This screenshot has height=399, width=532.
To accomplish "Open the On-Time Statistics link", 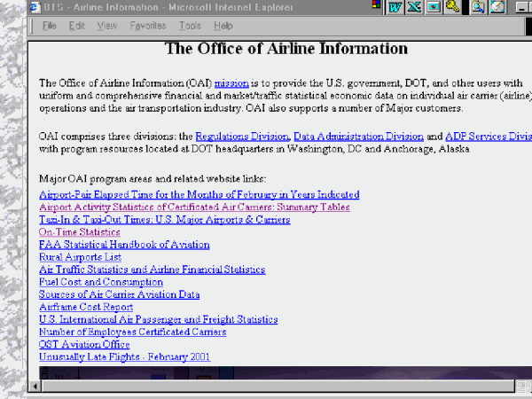I will click(80, 231).
